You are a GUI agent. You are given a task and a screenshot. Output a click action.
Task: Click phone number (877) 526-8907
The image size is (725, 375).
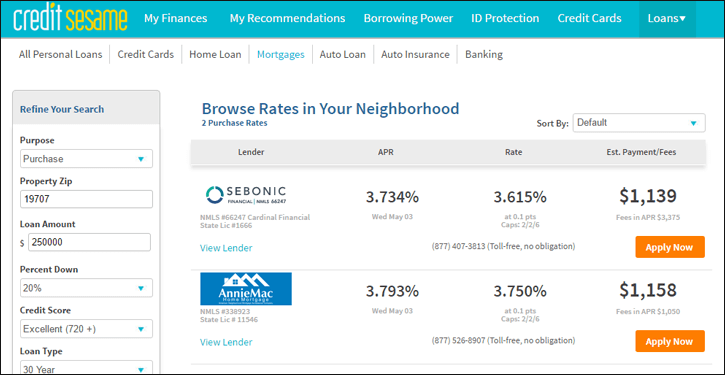[x=458, y=341]
